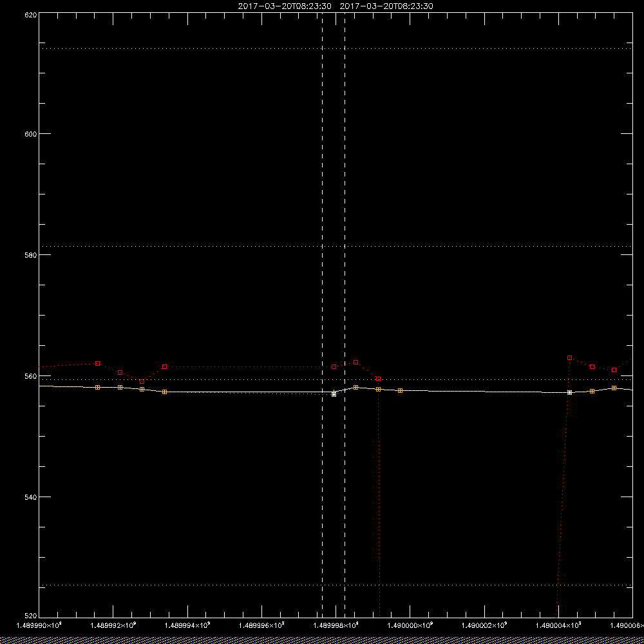
Task: Click x-axis label 1.489996×10⁹
Action: pyautogui.click(x=262, y=625)
